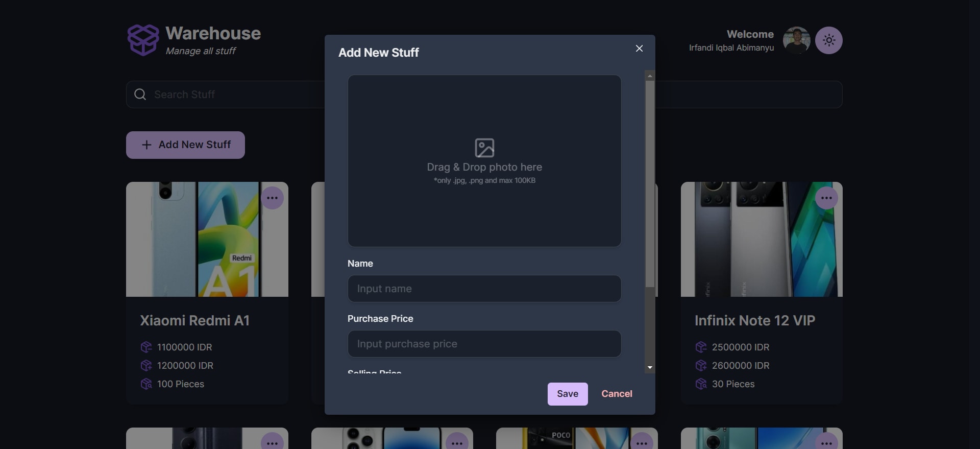
Task: Click the dialog scrollbar up arrow
Action: [x=650, y=76]
